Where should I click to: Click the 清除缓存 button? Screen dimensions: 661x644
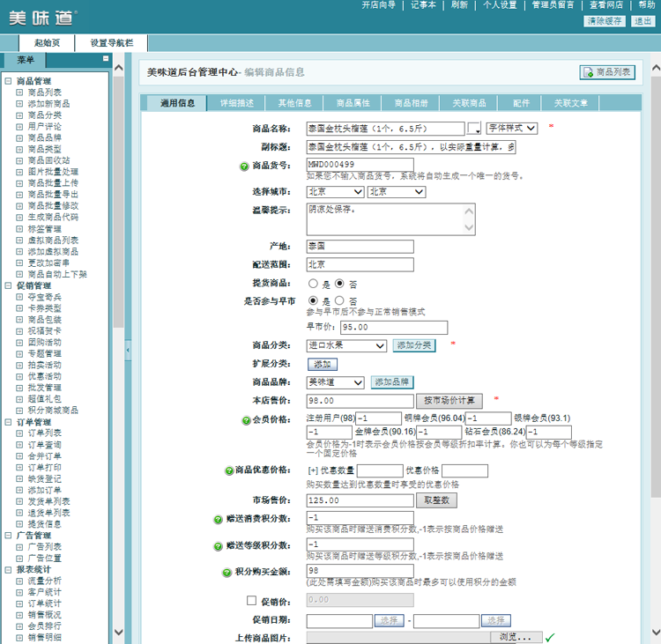[x=604, y=21]
